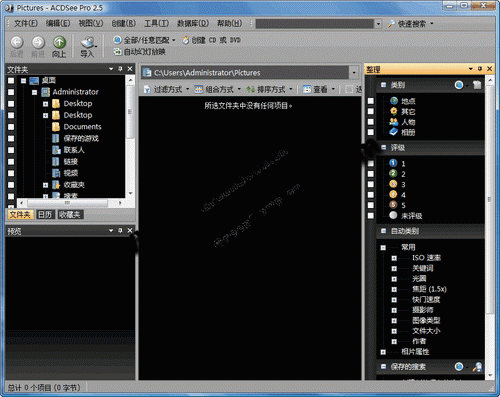Close the 文件夹 panel
500x397 pixels.
[130, 69]
